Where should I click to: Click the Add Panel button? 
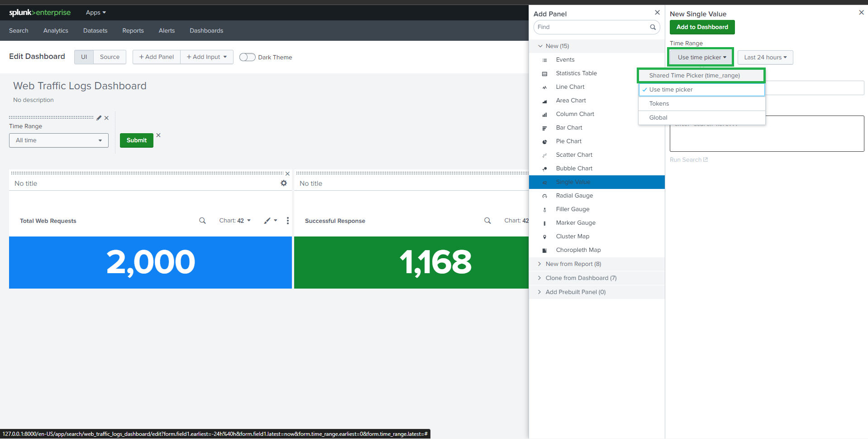[157, 57]
